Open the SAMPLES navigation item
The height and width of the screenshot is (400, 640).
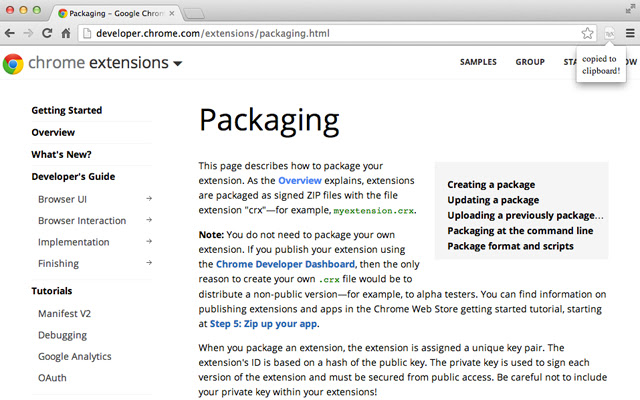click(x=478, y=62)
